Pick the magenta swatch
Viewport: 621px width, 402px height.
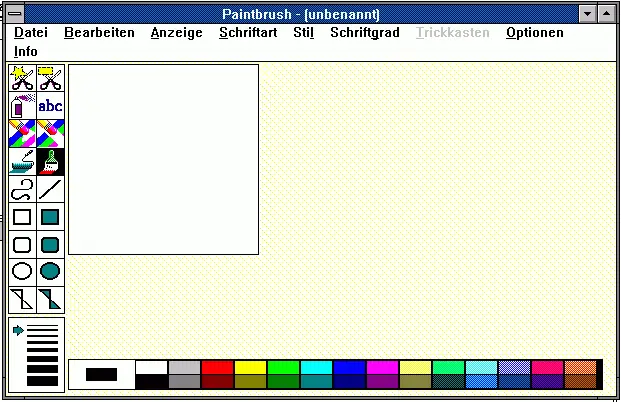pyautogui.click(x=383, y=367)
